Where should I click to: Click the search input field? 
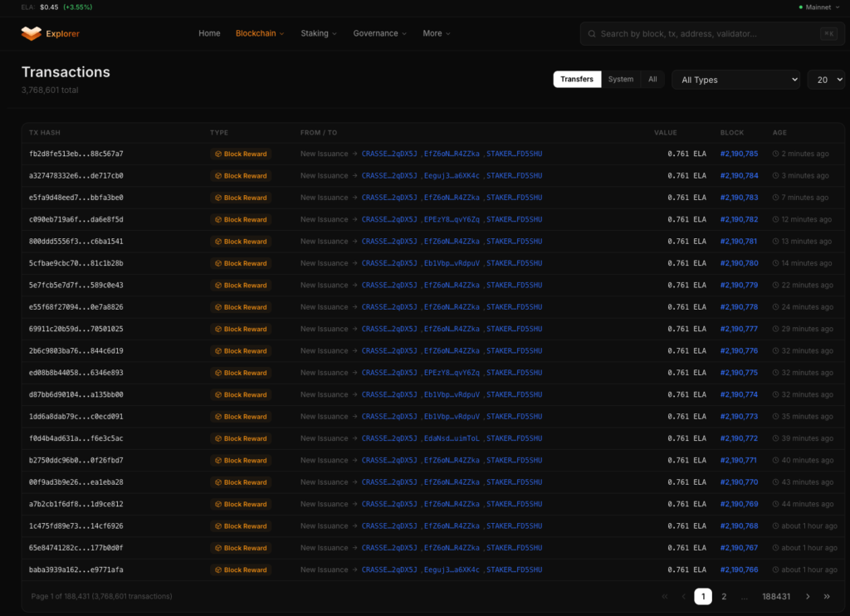(x=706, y=34)
